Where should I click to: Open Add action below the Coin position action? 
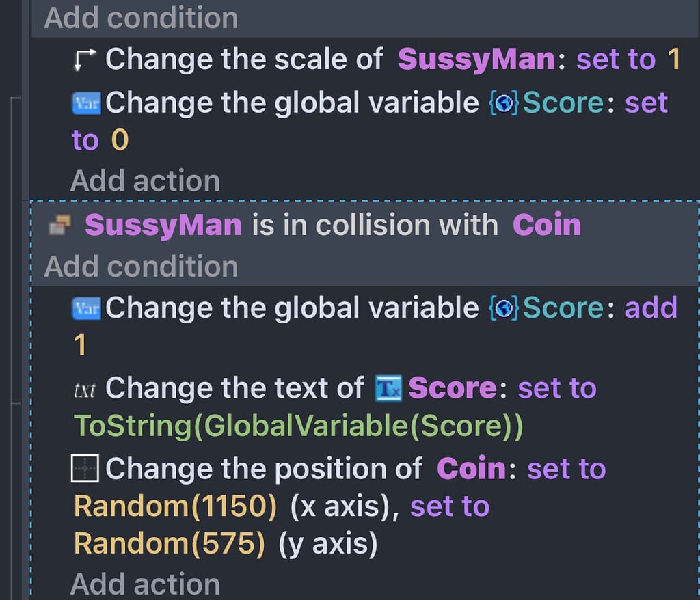tap(145, 584)
